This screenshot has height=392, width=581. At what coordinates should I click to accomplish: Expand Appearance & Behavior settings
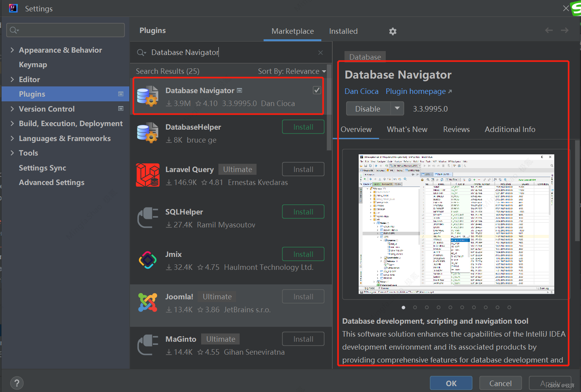(x=12, y=50)
